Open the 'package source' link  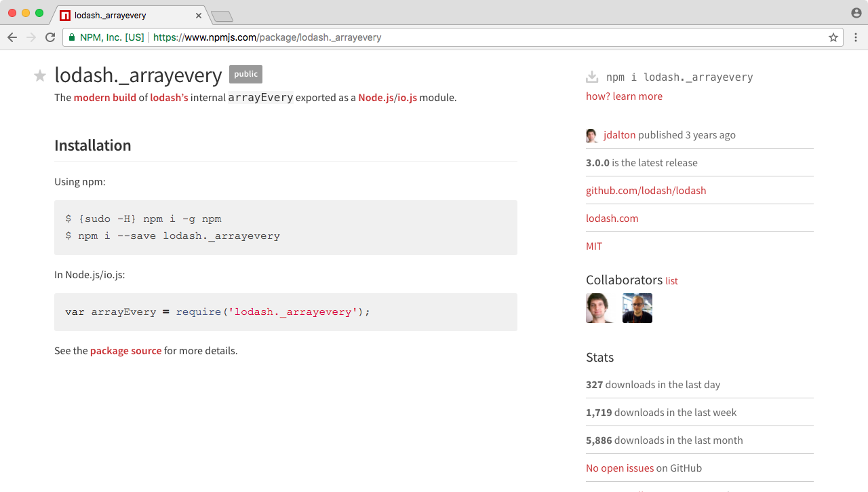[x=125, y=351]
